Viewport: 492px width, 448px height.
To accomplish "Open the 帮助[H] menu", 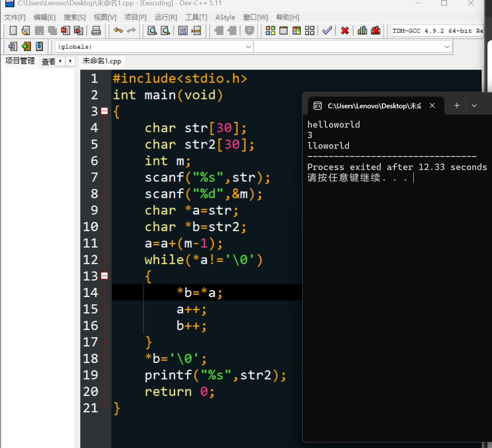I will 288,17.
